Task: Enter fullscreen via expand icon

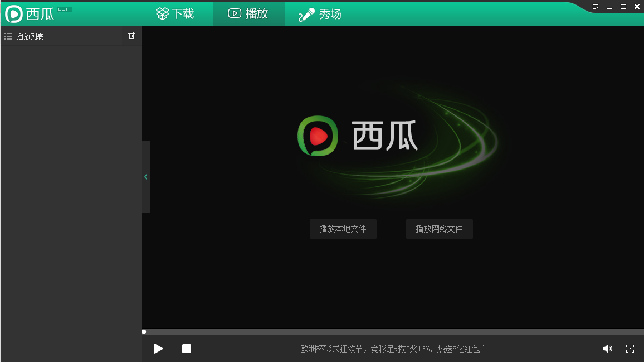Action: pyautogui.click(x=630, y=348)
